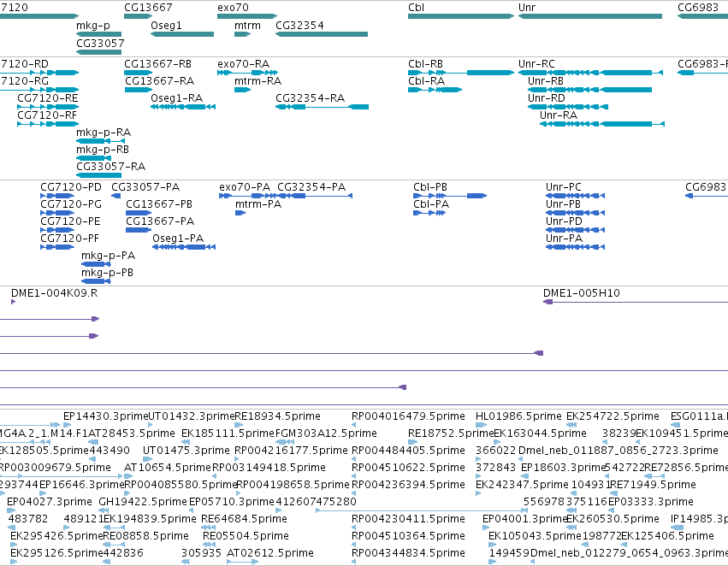This screenshot has width=728, height=566.
Task: Select protein label CG13667-PB
Action: point(159,204)
